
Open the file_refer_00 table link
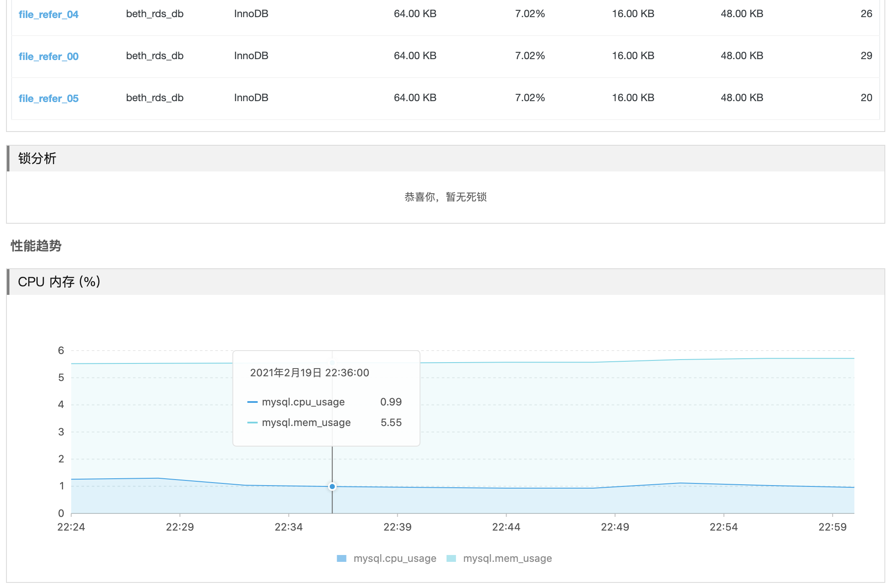(48, 56)
